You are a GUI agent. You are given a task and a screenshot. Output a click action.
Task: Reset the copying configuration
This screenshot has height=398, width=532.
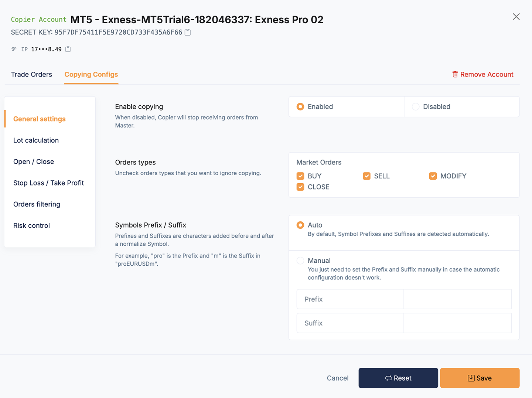(x=398, y=378)
